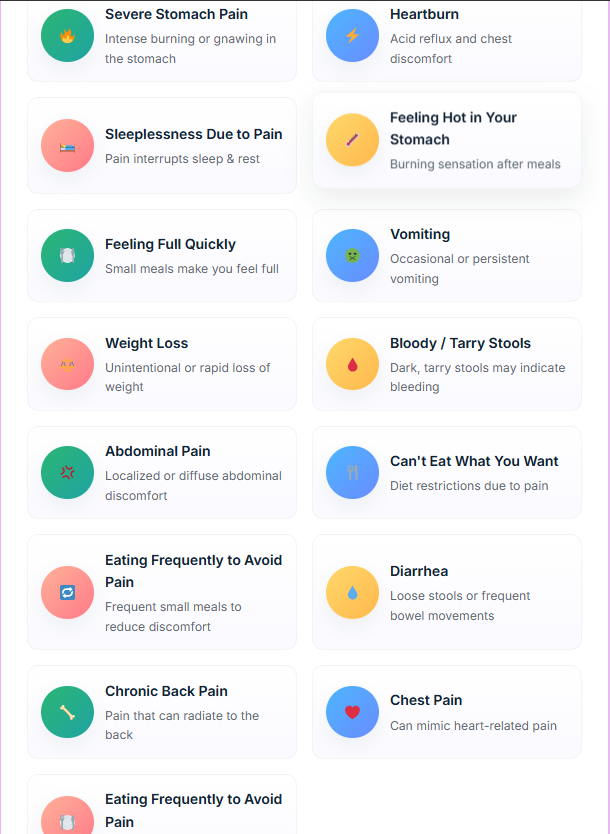Click the lightning bolt Heartburn icon
610x834 pixels.
click(352, 36)
